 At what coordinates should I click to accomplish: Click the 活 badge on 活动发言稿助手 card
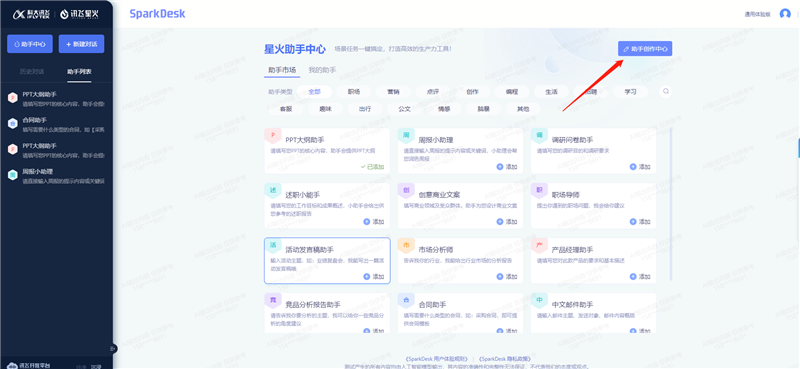click(x=273, y=245)
